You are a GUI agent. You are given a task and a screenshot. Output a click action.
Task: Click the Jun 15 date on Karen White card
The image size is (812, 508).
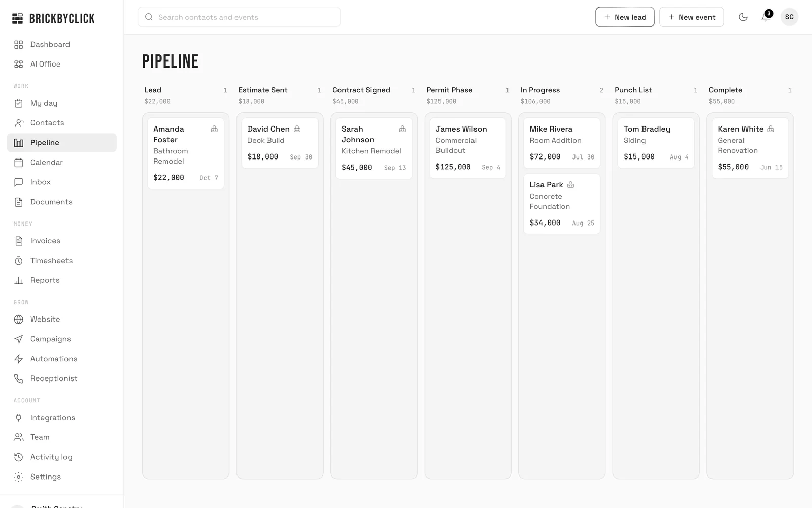771,168
